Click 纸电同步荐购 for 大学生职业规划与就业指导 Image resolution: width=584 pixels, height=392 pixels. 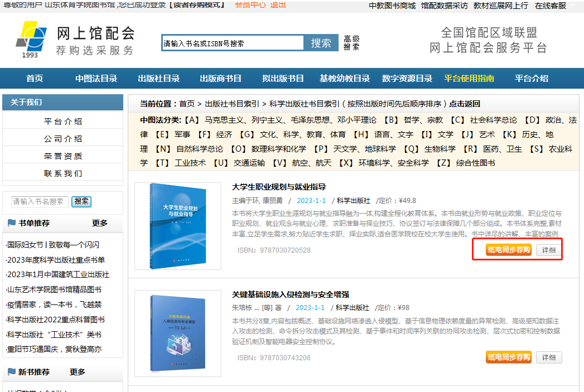(508, 250)
